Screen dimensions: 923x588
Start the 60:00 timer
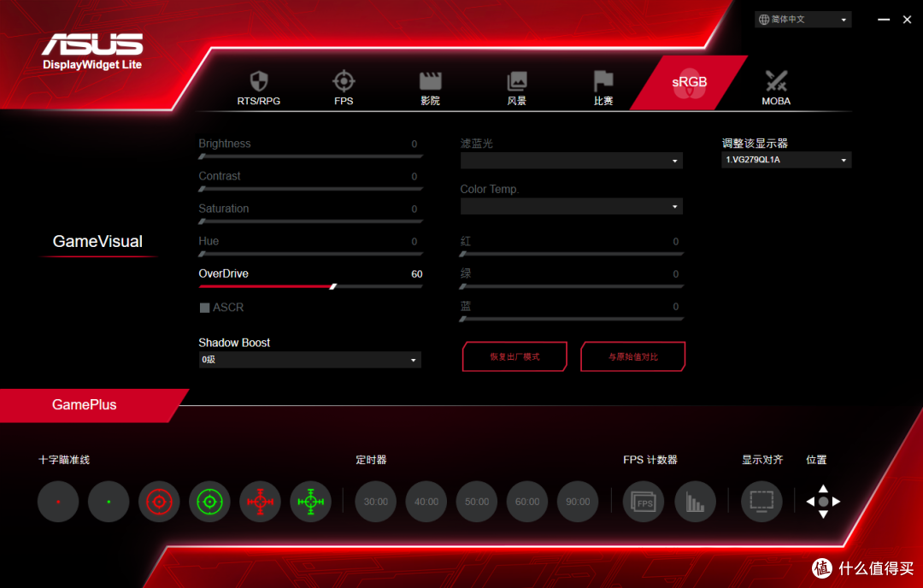[527, 502]
